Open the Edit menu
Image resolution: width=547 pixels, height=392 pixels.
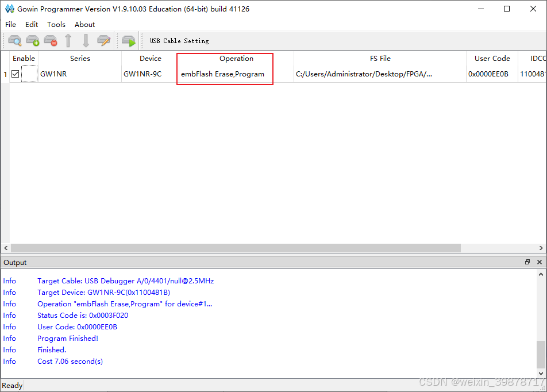pyautogui.click(x=32, y=25)
